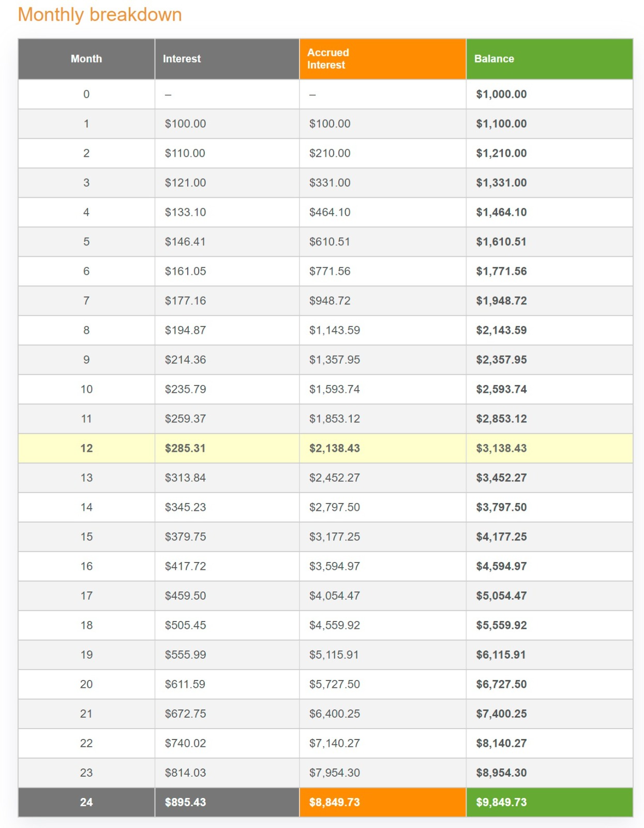Image resolution: width=644 pixels, height=828 pixels.
Task: Select the month 20 row number
Action: click(x=86, y=684)
